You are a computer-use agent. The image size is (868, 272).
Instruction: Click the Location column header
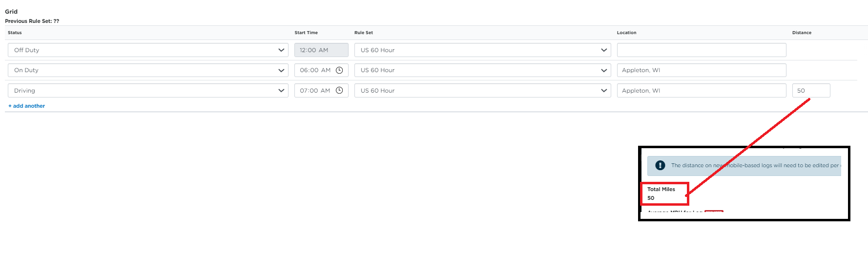coord(626,33)
